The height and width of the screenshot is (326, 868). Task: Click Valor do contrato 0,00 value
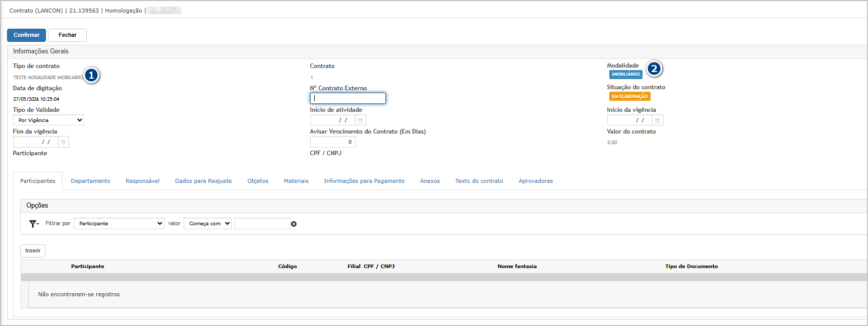(612, 143)
